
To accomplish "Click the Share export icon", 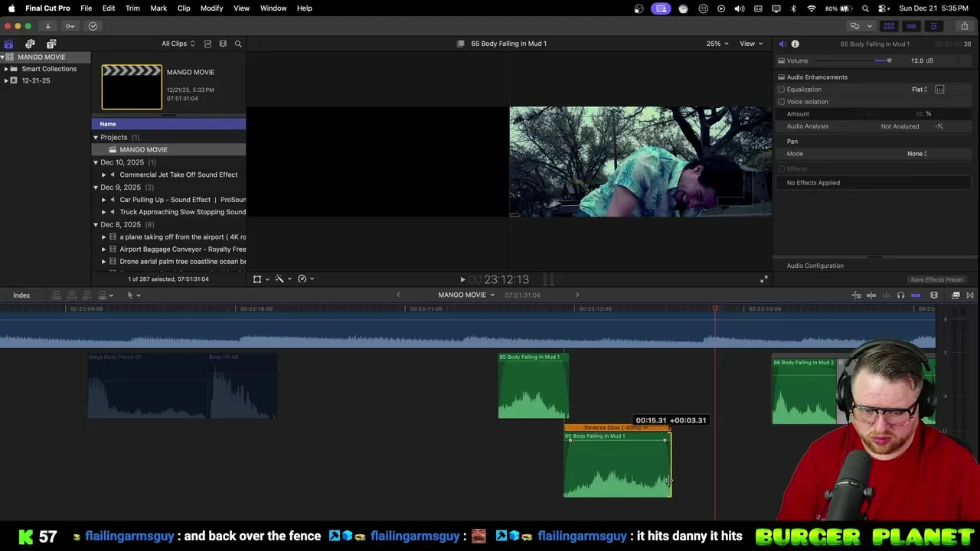I will [964, 26].
